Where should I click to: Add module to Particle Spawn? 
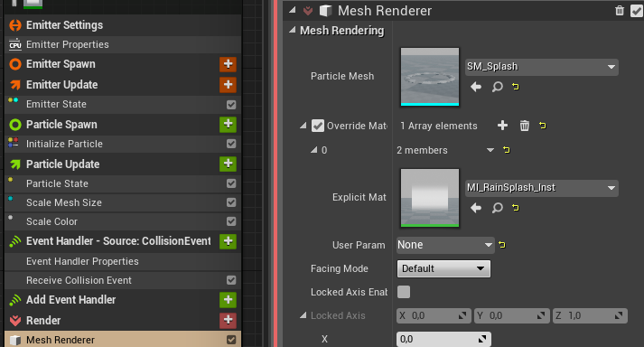228,124
